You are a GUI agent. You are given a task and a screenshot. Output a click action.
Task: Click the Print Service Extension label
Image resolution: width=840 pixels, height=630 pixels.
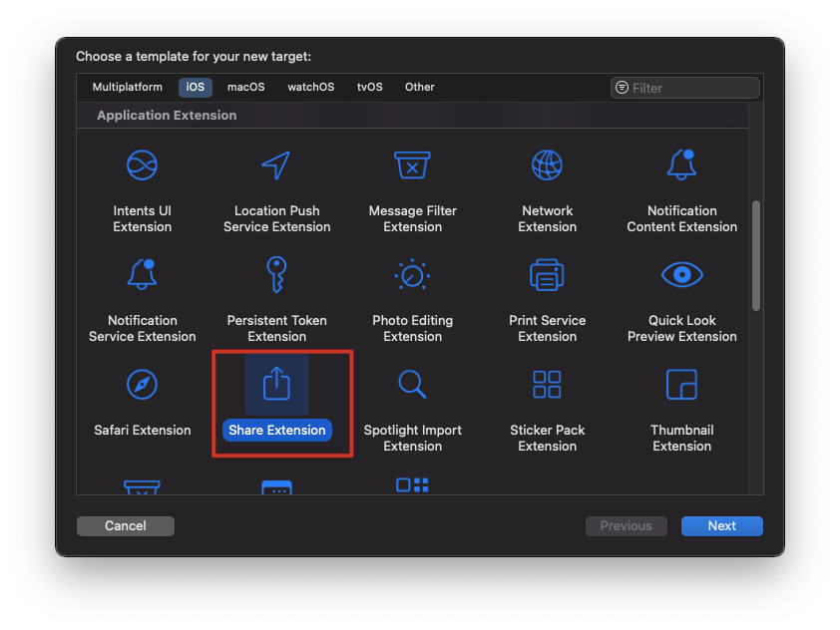(x=547, y=328)
